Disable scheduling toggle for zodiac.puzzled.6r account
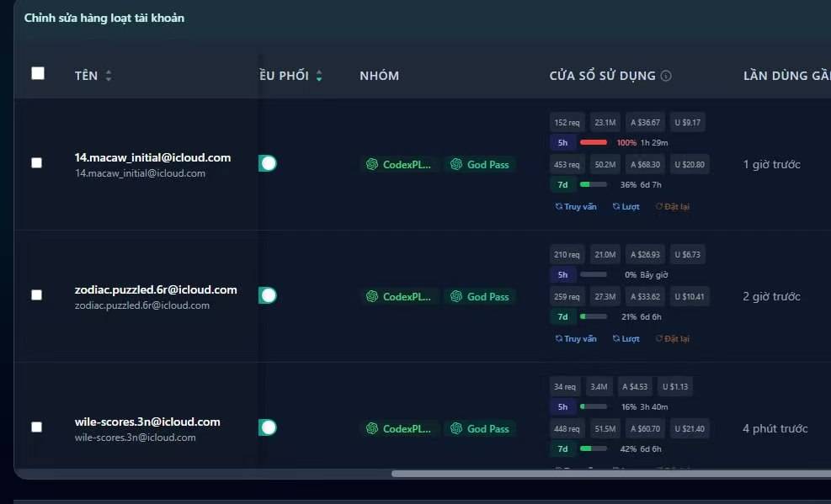 268,295
